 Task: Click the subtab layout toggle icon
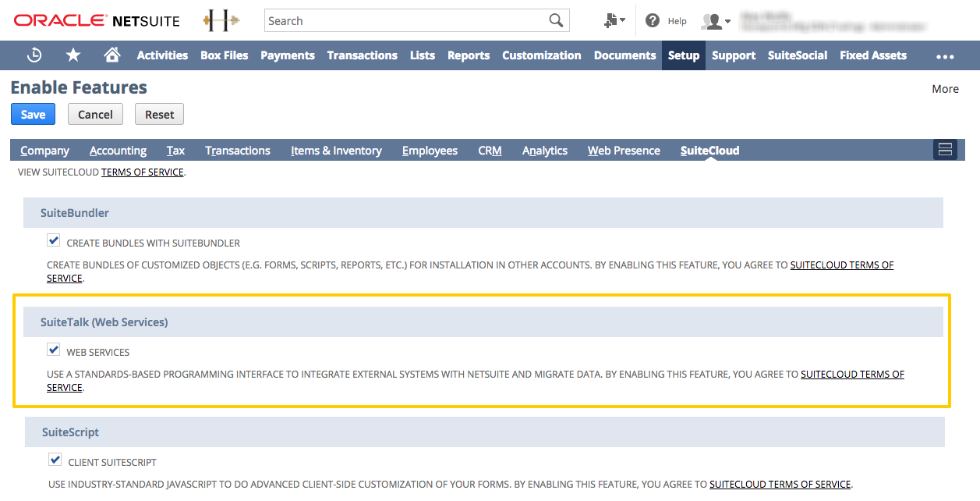(945, 150)
